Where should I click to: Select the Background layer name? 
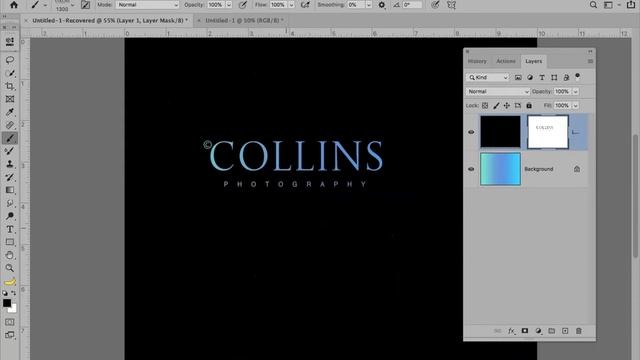coord(538,169)
